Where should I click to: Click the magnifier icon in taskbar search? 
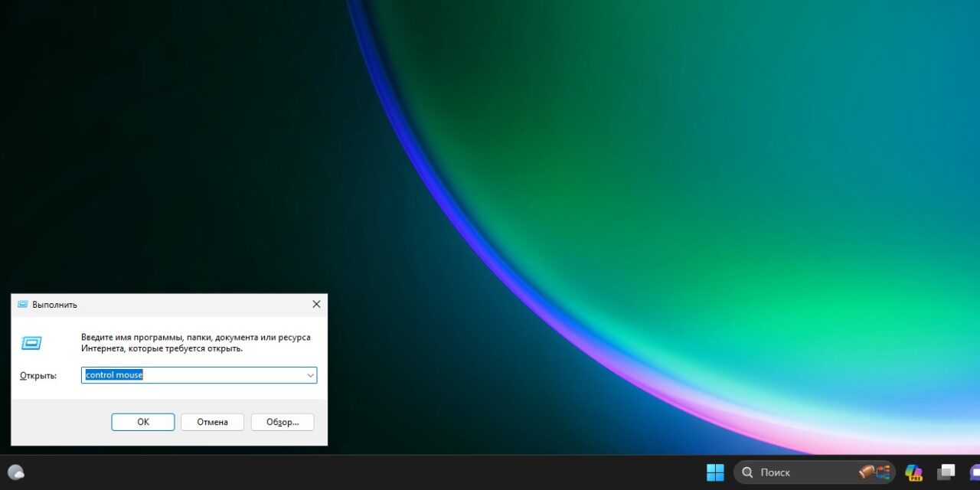(x=747, y=472)
